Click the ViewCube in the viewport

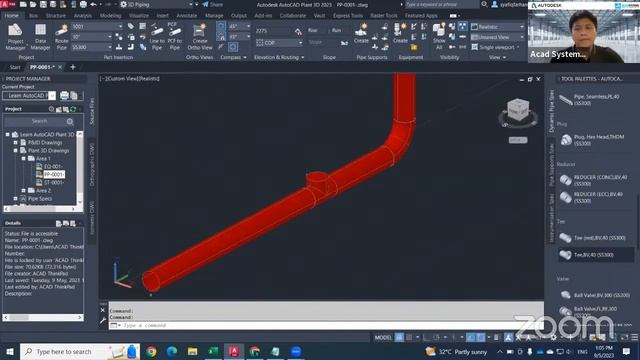coord(518,110)
